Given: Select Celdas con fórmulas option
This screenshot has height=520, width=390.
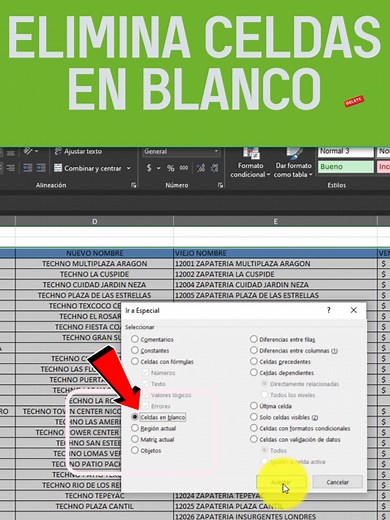Looking at the screenshot, I should [162, 361].
